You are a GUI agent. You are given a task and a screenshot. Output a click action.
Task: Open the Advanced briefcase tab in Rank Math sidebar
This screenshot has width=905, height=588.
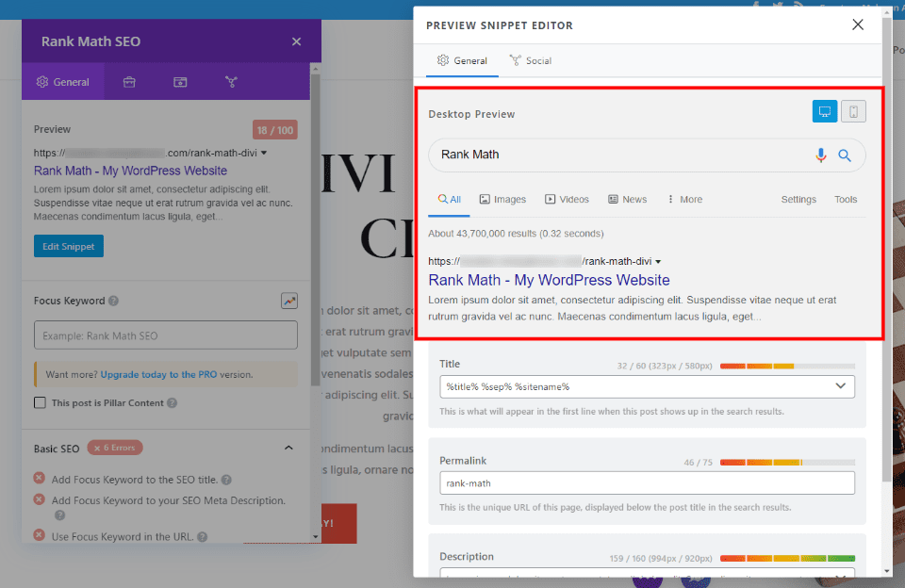click(130, 81)
